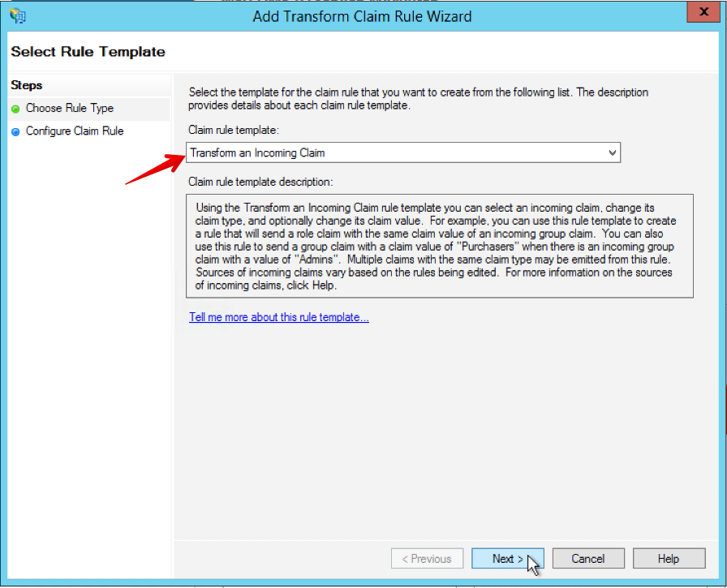
Task: Click the blue bullet beside Configure Claim Rule
Action: tap(16, 131)
